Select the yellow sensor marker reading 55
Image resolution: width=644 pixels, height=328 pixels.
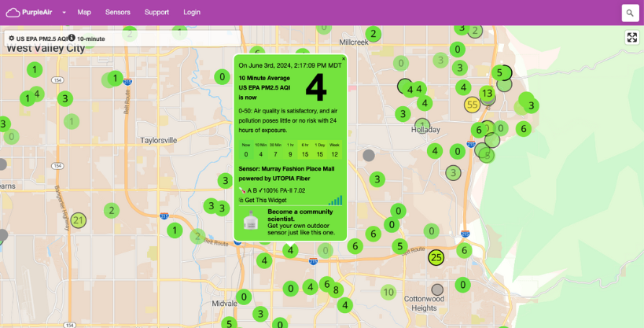(472, 105)
